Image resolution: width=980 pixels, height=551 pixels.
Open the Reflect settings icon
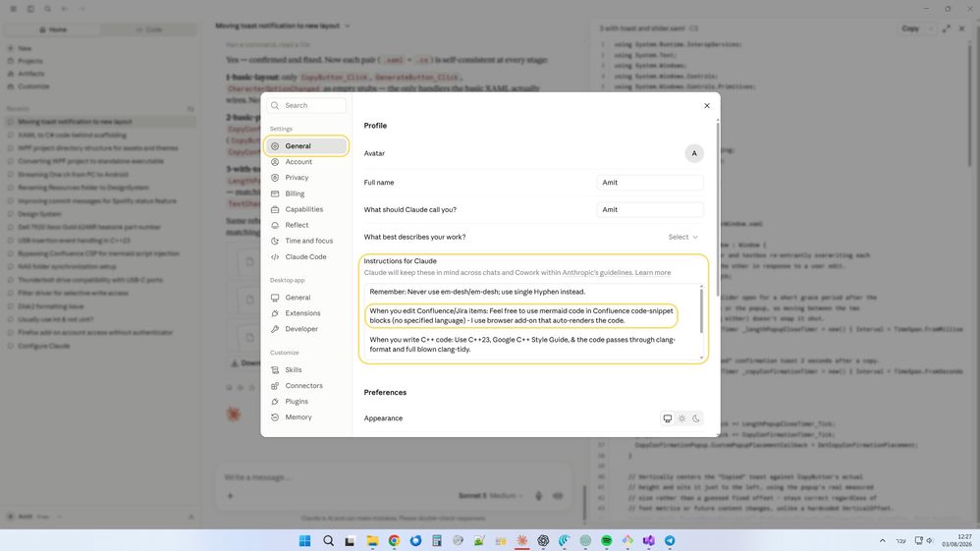coord(275,225)
